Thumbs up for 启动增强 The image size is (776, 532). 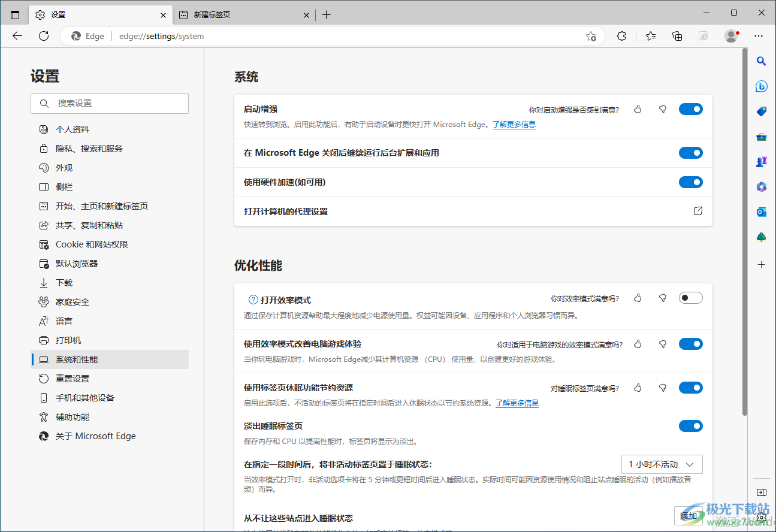tap(638, 109)
